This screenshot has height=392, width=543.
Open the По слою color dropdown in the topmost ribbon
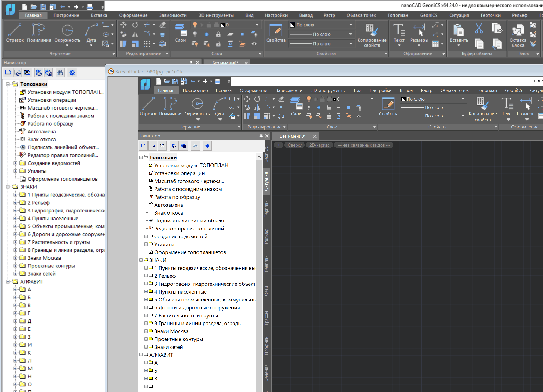point(351,25)
